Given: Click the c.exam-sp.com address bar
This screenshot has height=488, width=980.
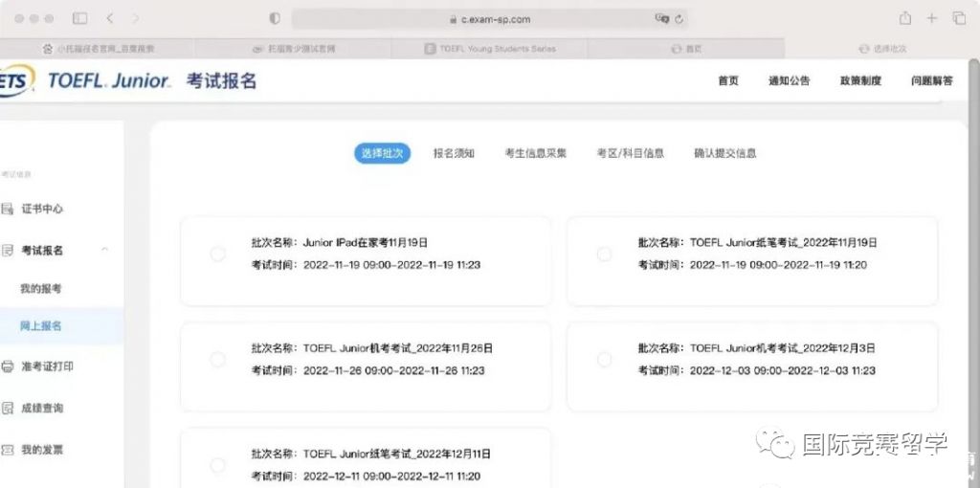Looking at the screenshot, I should [489, 19].
